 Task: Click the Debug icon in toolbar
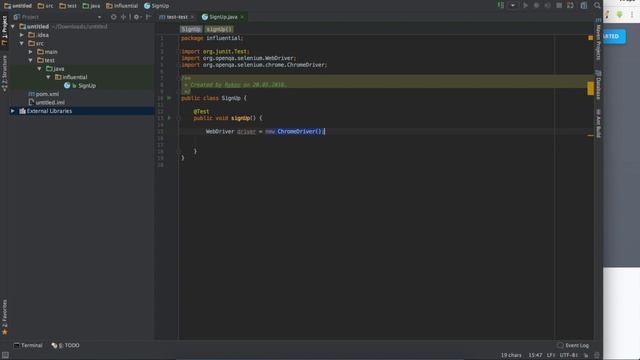pos(536,5)
